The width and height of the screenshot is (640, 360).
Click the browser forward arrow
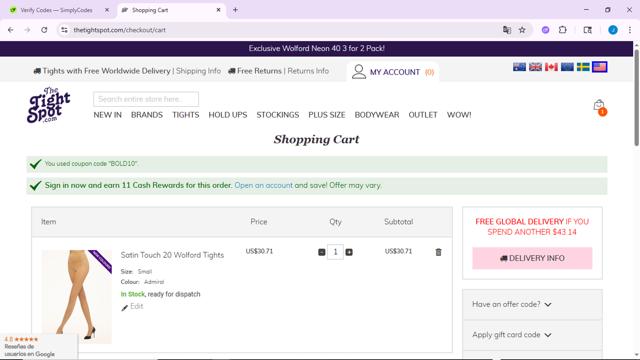pyautogui.click(x=27, y=30)
